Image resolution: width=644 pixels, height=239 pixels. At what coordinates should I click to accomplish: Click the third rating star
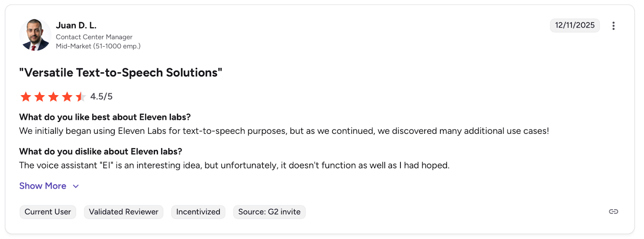coord(53,97)
